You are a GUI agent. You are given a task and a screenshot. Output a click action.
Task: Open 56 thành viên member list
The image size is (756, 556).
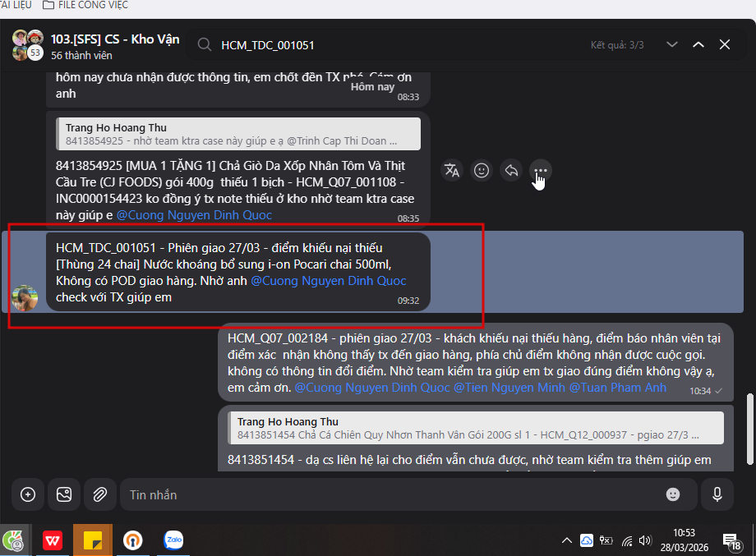[x=81, y=55]
